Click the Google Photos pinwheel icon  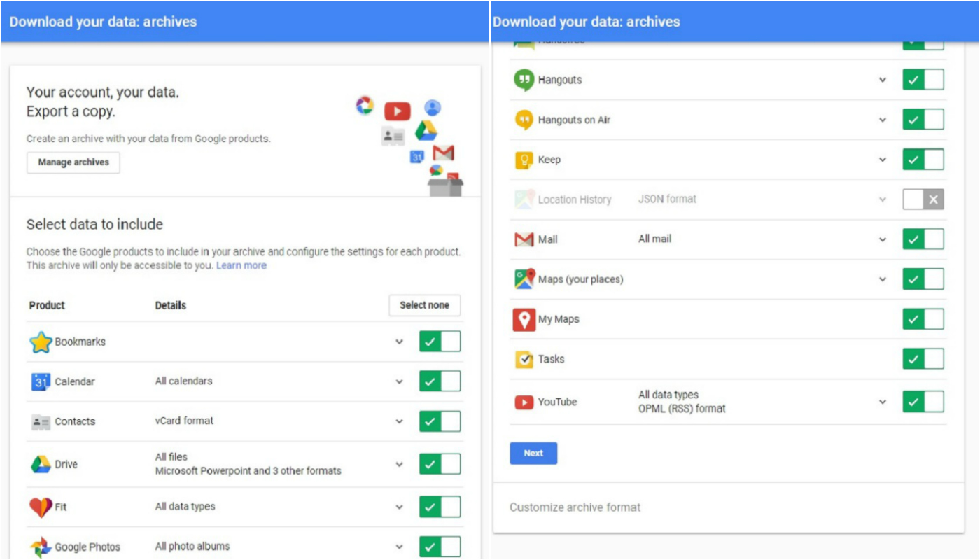coord(41,547)
